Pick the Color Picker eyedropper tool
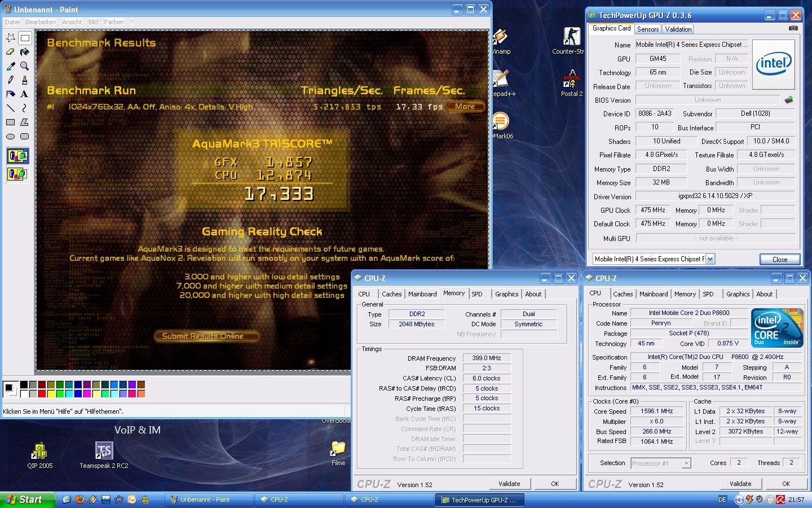The width and height of the screenshot is (812, 508). [x=10, y=66]
